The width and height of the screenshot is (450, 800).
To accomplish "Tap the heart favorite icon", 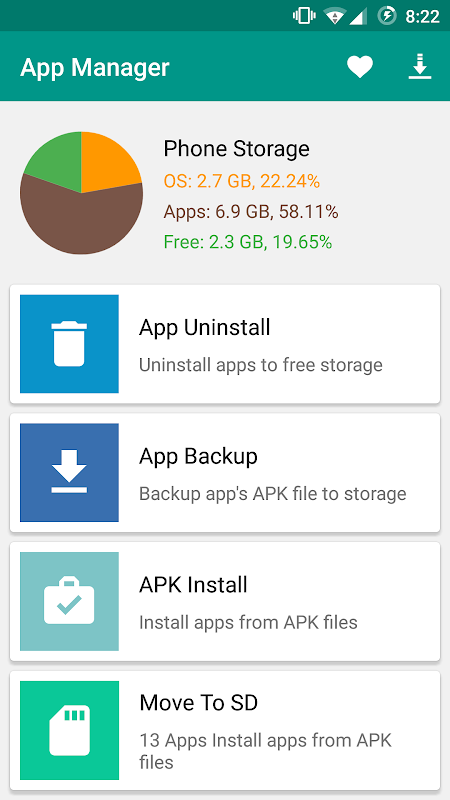I will point(360,67).
